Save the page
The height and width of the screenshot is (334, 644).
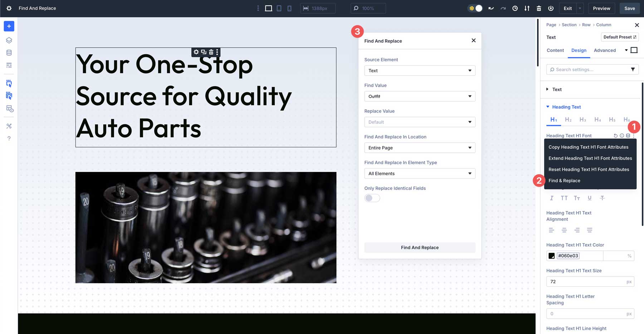coord(629,8)
